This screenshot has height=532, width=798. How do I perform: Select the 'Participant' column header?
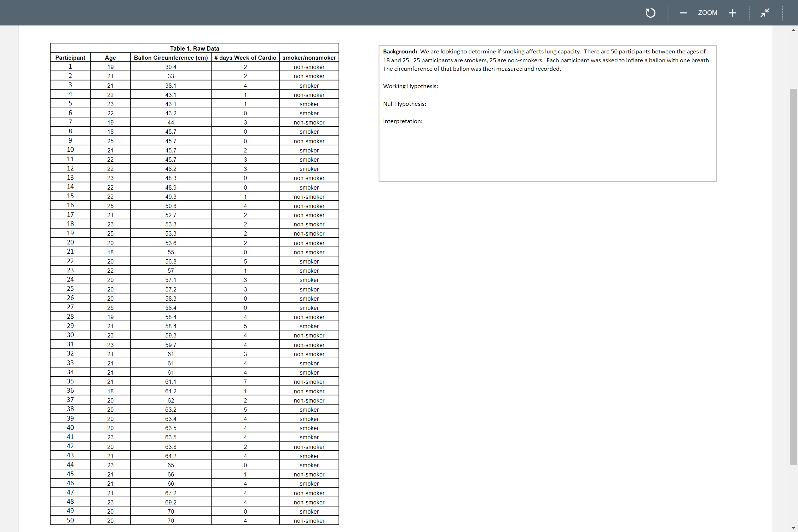tap(70, 58)
